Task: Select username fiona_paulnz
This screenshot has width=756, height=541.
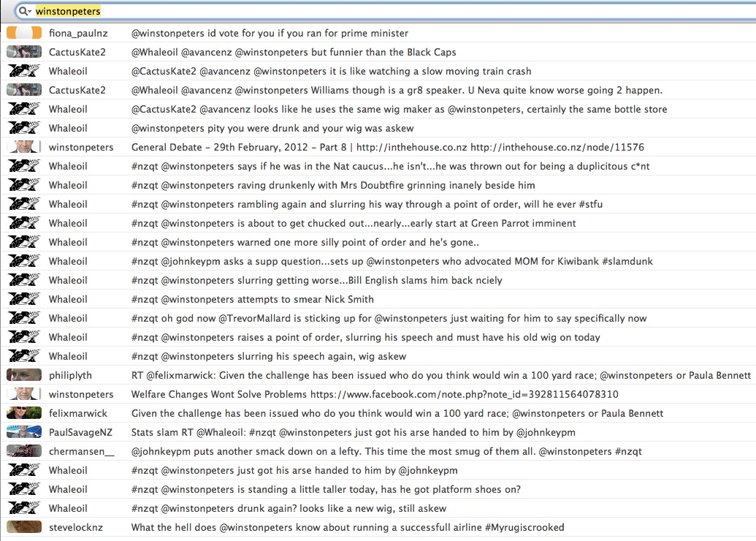Action: 78,34
